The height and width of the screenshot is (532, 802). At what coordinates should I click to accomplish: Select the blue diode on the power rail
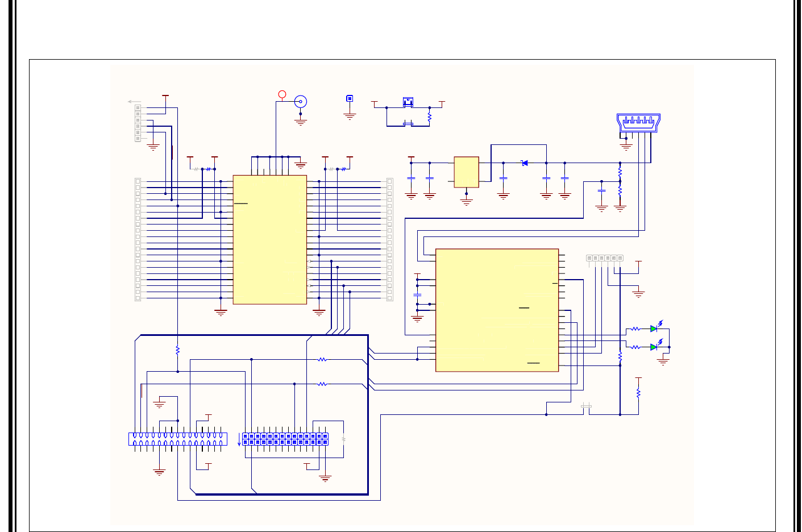click(x=525, y=163)
